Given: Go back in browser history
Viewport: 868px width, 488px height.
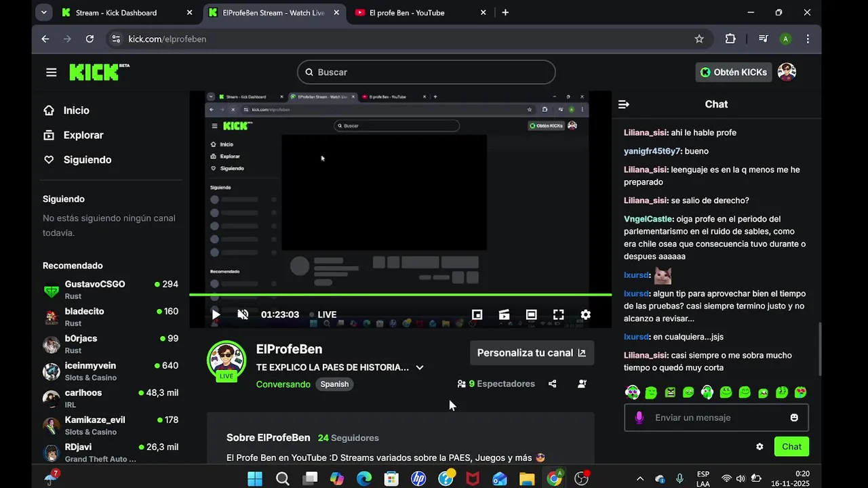Looking at the screenshot, I should coord(45,39).
